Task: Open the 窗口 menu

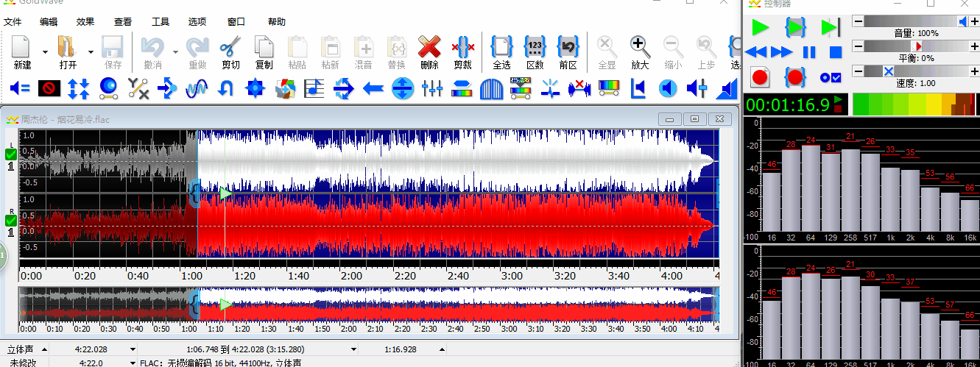Action: tap(237, 22)
